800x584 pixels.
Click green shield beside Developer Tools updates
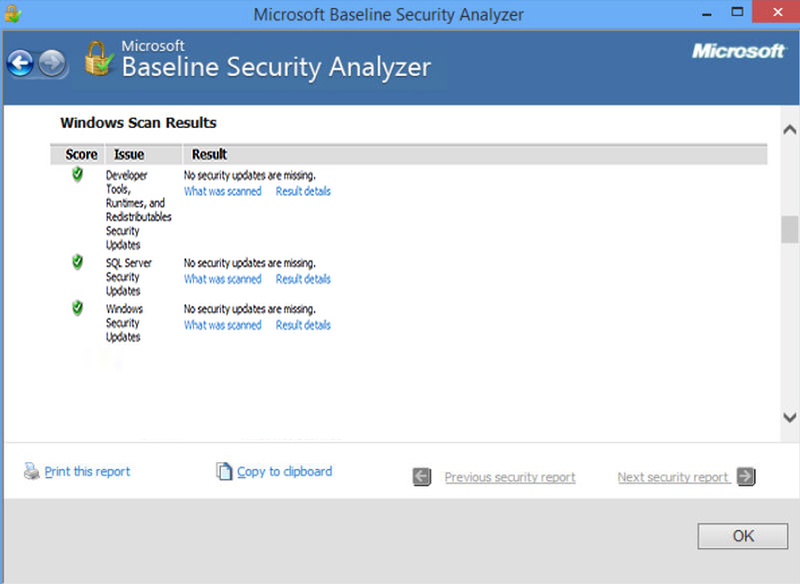(78, 174)
